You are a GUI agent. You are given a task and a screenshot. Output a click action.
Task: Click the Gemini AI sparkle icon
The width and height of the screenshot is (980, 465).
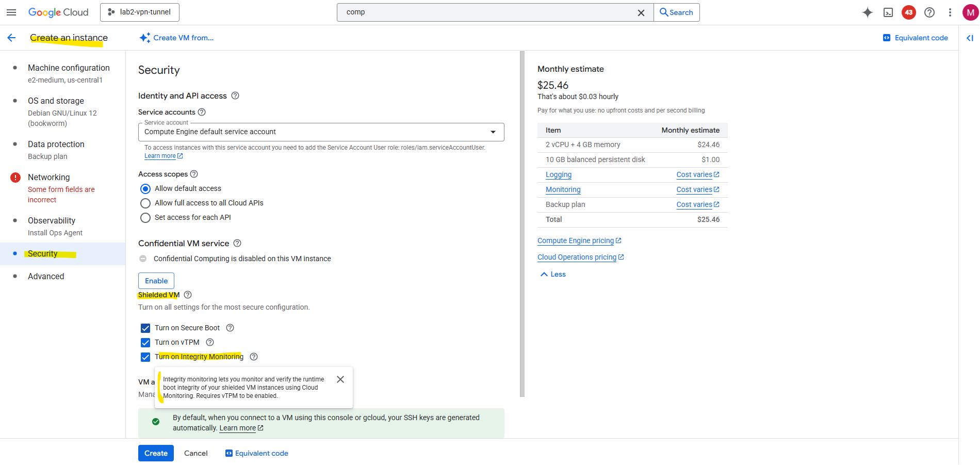tap(868, 12)
